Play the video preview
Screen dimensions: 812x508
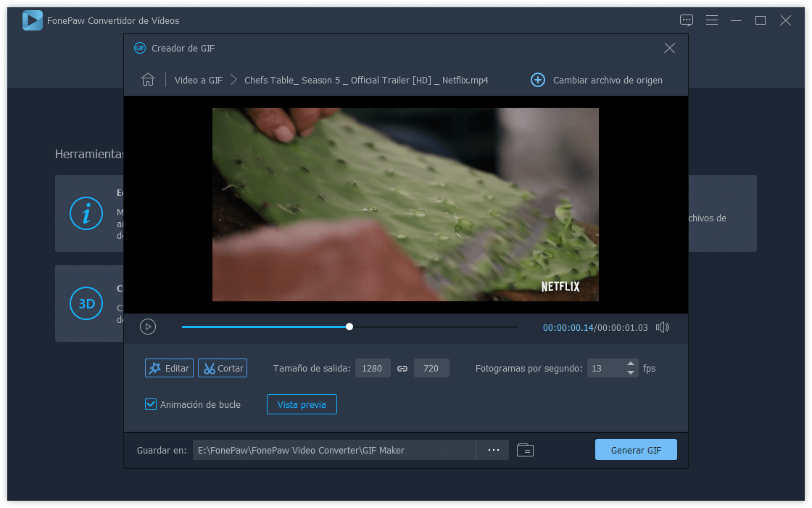(148, 327)
